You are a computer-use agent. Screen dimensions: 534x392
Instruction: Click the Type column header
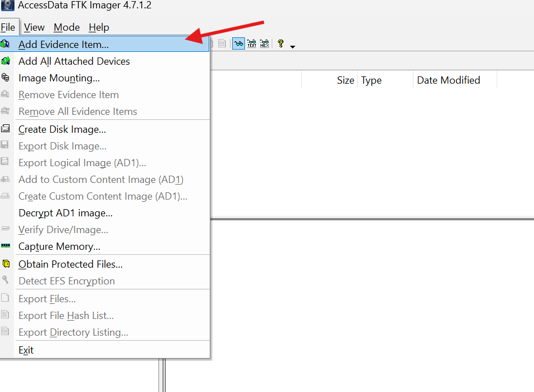(371, 80)
